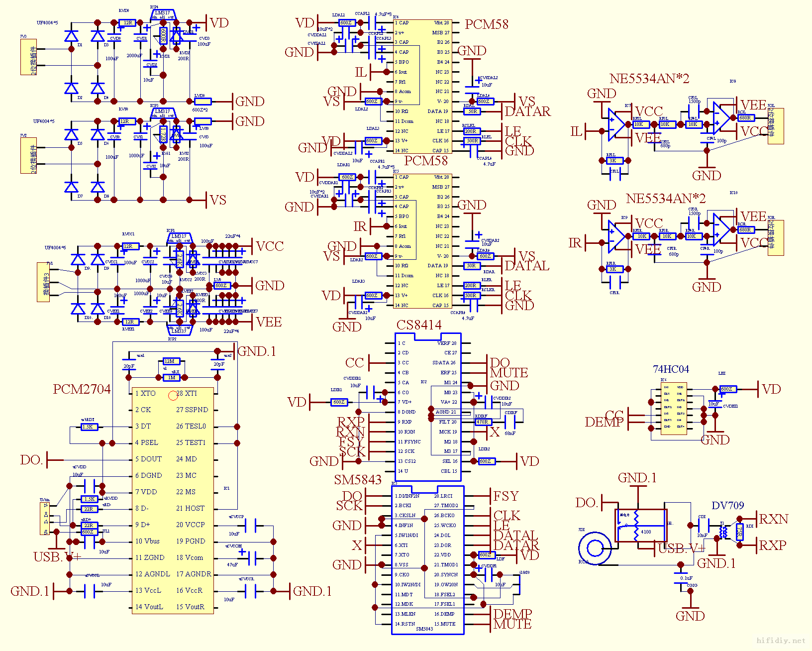Select pin 21 HOST on PCM2704
Image resolution: width=812 pixels, height=651 pixels.
click(x=190, y=508)
